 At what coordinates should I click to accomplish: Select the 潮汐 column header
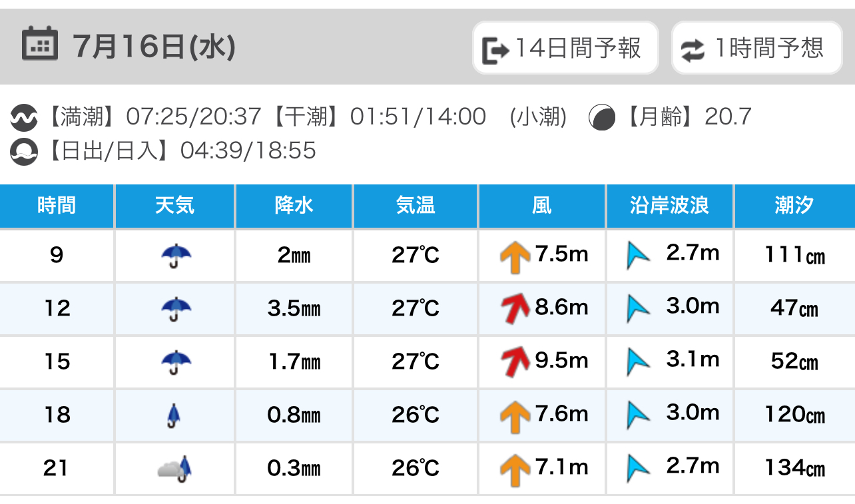[x=794, y=206]
